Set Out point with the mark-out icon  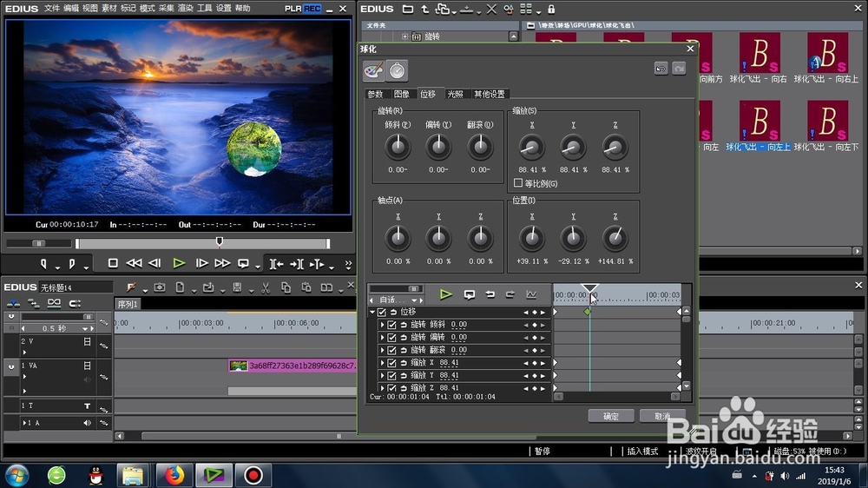point(72,264)
